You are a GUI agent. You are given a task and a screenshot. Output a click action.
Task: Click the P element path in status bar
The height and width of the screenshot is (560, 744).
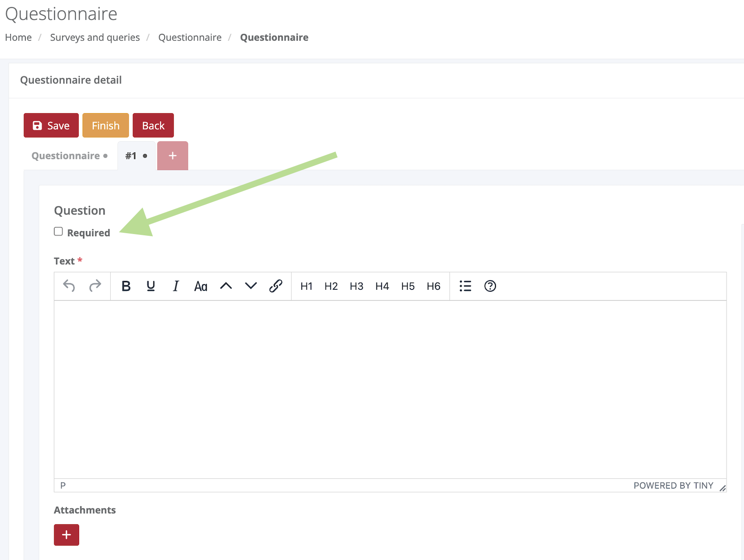pyautogui.click(x=63, y=486)
